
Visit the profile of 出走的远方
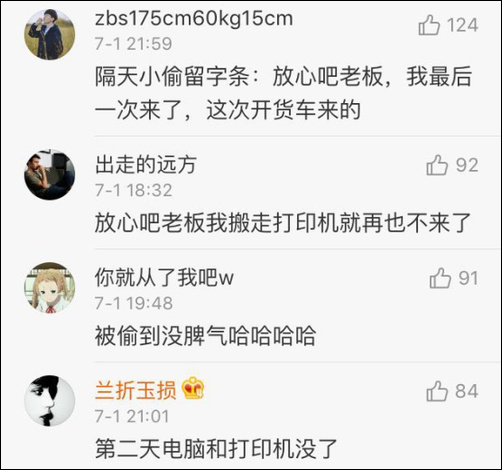coord(146,165)
